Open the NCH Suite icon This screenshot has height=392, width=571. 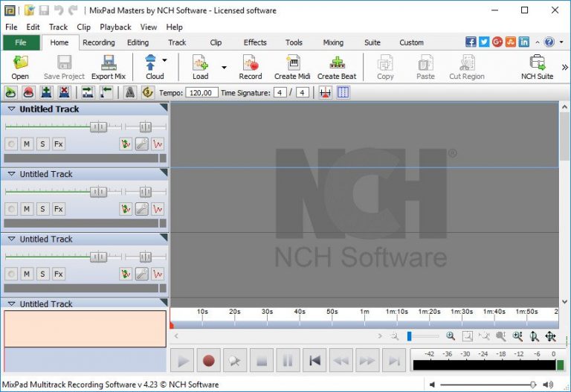pyautogui.click(x=537, y=67)
